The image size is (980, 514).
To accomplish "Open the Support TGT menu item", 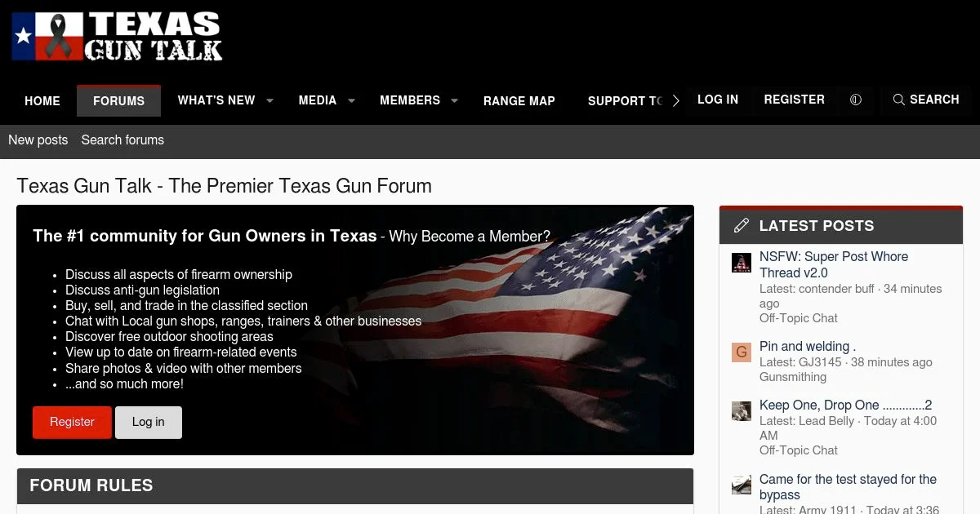I will [626, 101].
